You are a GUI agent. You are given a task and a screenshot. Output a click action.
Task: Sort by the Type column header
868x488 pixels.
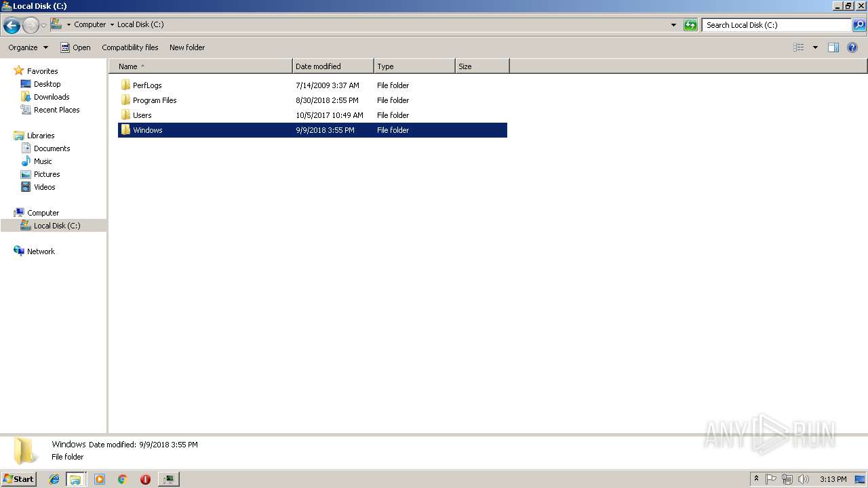(414, 66)
